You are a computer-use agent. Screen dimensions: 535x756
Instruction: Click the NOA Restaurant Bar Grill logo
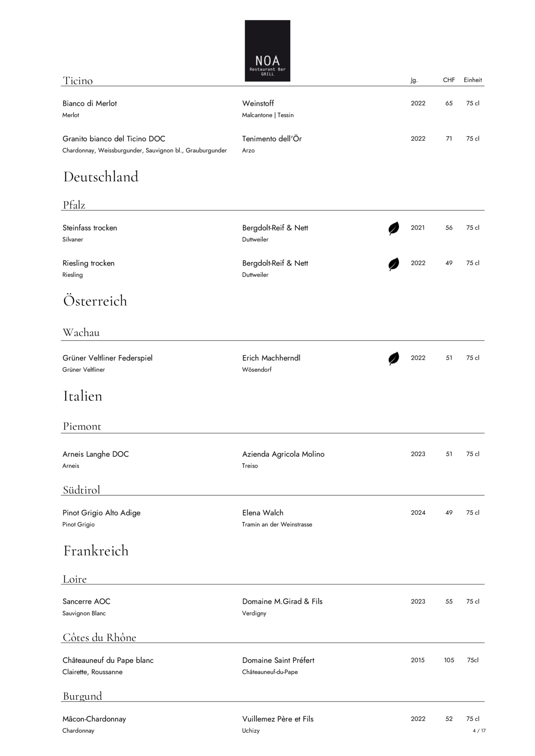(267, 51)
